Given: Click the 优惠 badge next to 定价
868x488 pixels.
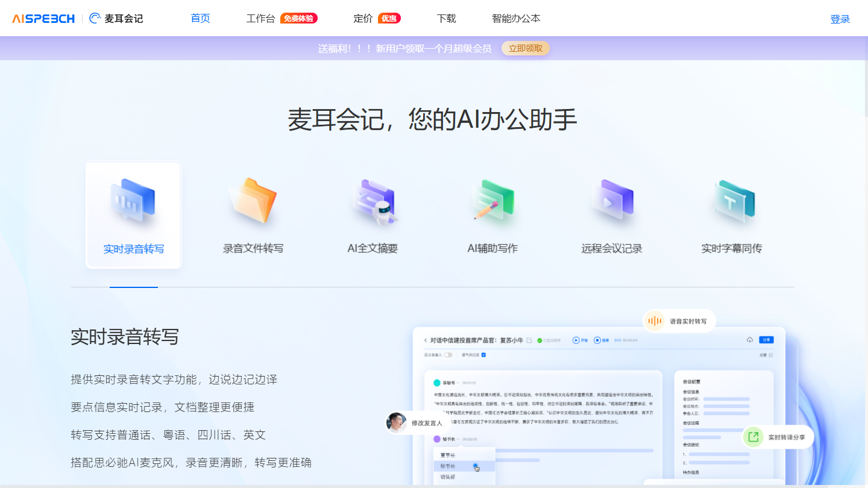Looking at the screenshot, I should point(389,19).
